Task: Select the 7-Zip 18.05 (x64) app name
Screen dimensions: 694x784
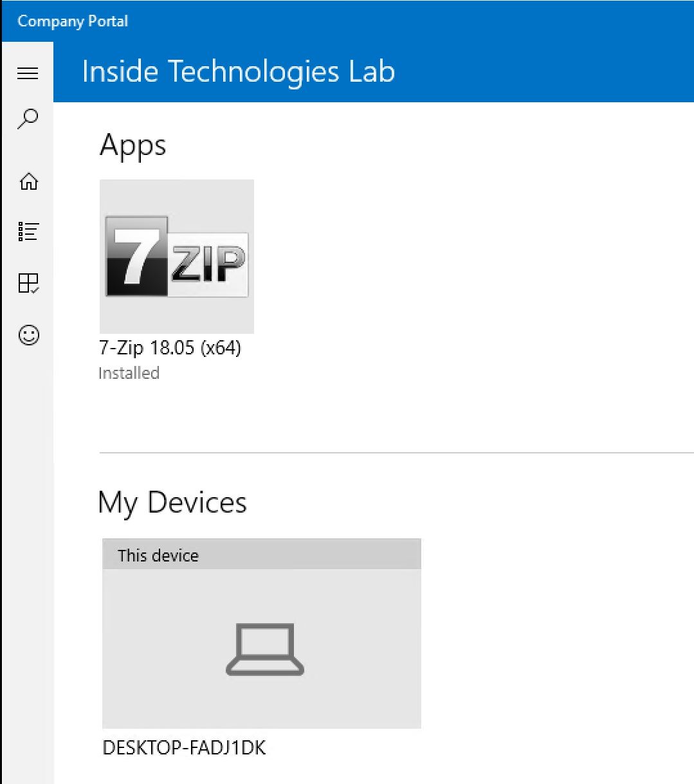Action: [170, 348]
